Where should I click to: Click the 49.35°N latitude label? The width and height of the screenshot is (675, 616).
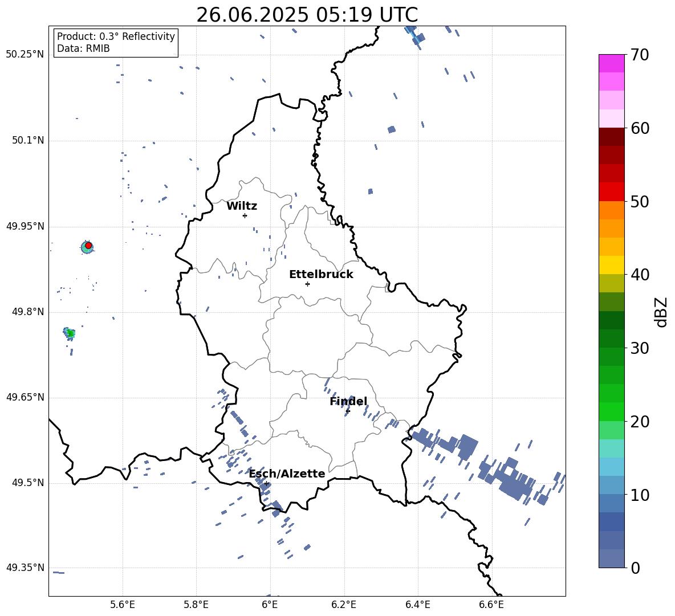(x=25, y=568)
